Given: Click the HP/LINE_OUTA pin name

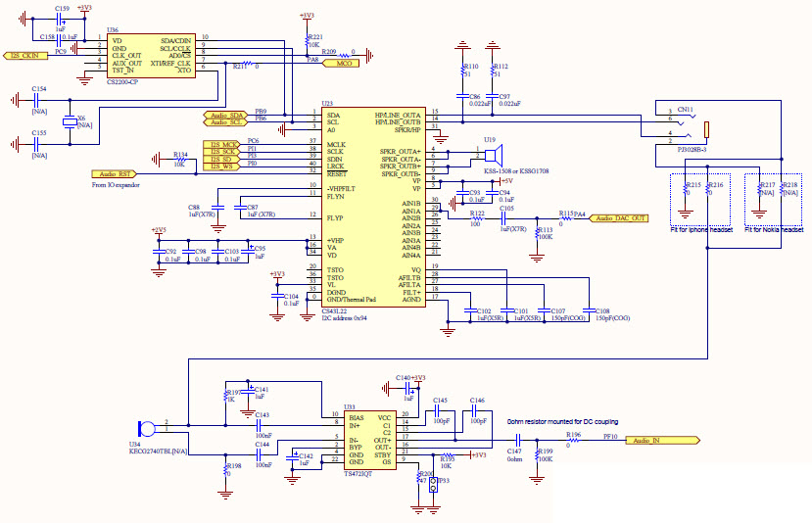Looking at the screenshot, I should click(x=398, y=115).
